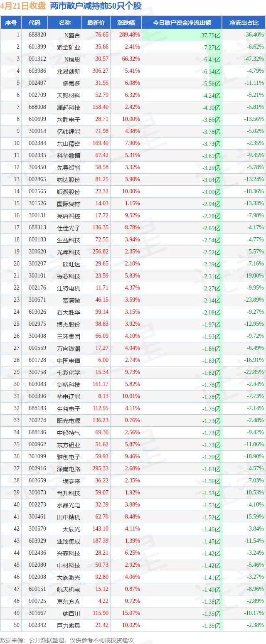Viewport: 266px width, 644px height.
Task: Click stock name 七彩化学
Action: tap(69, 372)
